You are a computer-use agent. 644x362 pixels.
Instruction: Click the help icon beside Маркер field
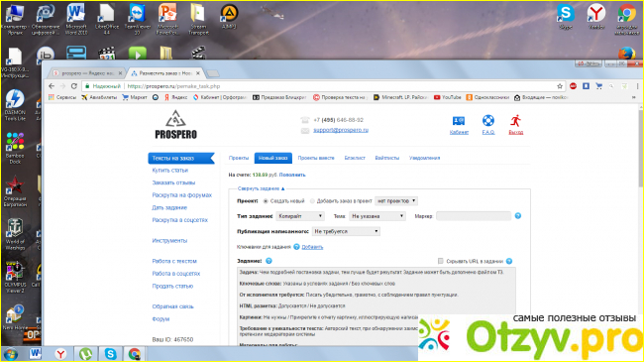[518, 215]
